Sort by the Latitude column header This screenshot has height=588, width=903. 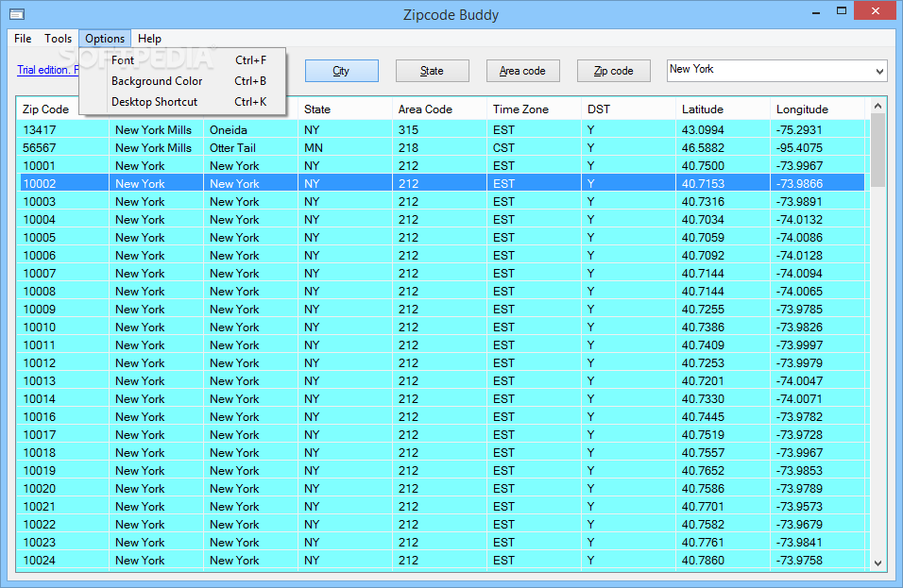coord(723,109)
